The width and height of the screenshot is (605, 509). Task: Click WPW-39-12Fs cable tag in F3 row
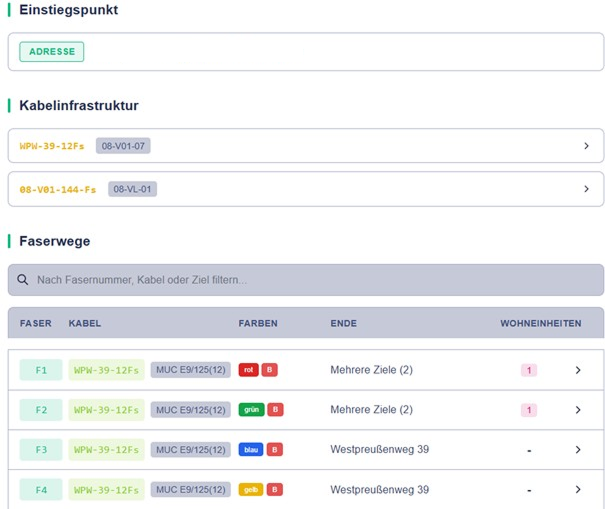point(106,450)
